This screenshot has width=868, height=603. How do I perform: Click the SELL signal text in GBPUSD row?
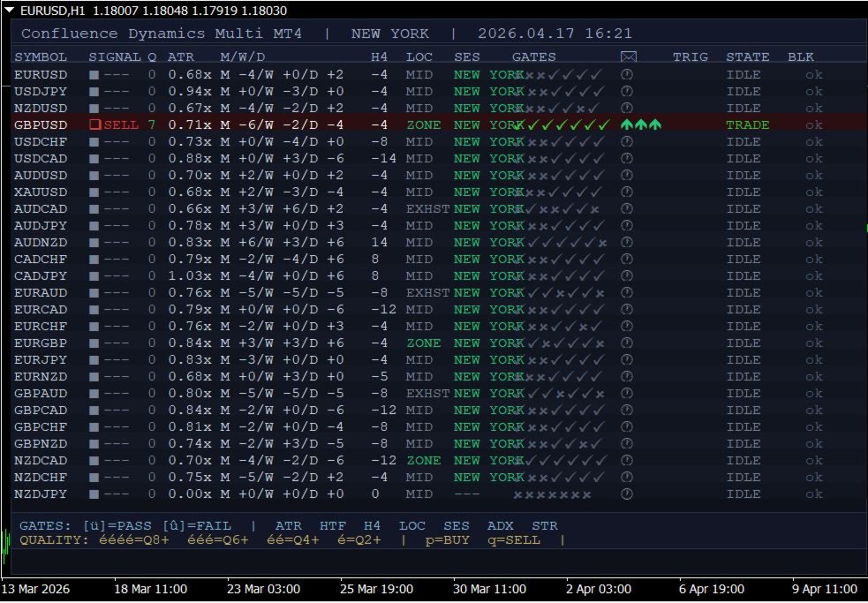click(x=121, y=125)
